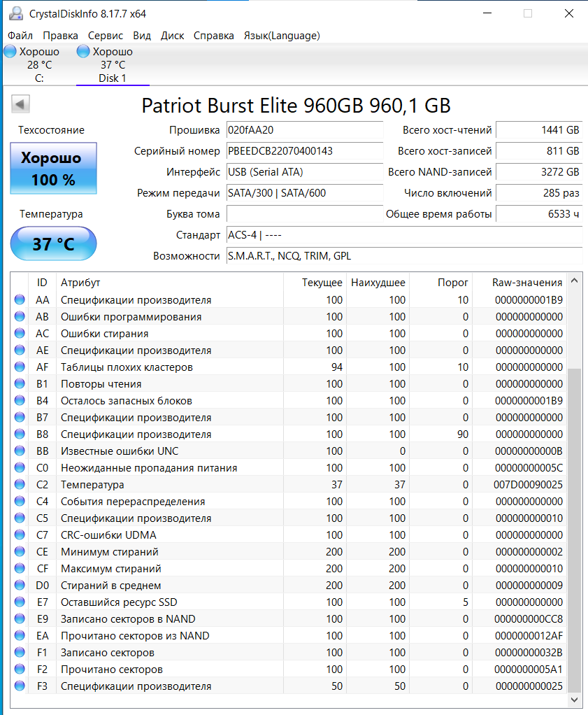This screenshot has width=588, height=715.
Task: Click the attribute list scrollbar thumb
Action: click(574, 530)
